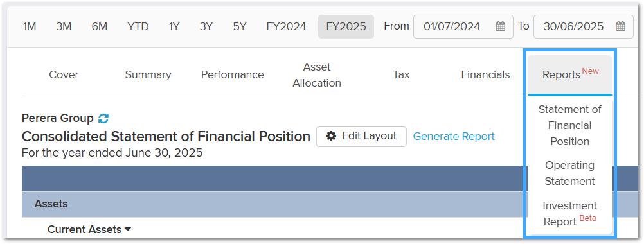Switch to the Asset Allocation tab

[x=317, y=75]
